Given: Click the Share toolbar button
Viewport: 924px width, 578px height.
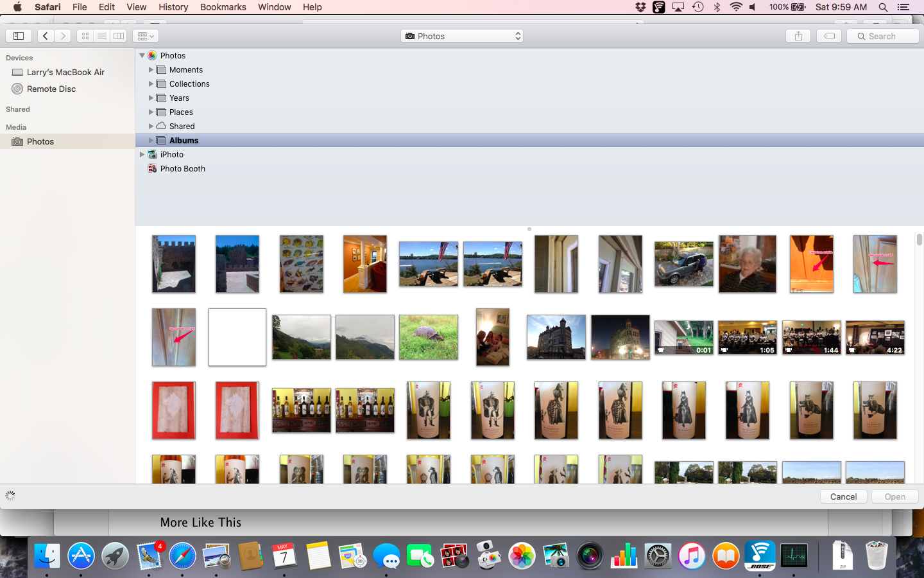Looking at the screenshot, I should coord(798,36).
